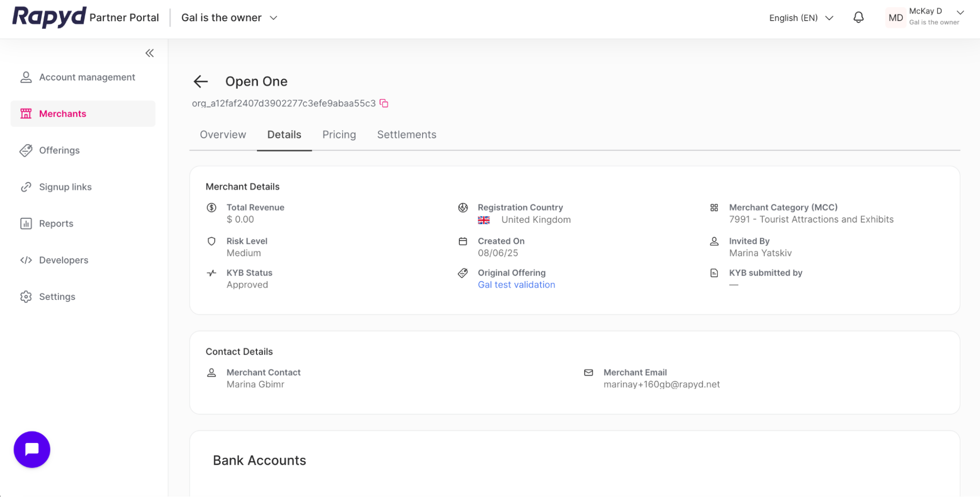The image size is (980, 497).
Task: Open the English (EN) language dropdown
Action: coord(801,18)
